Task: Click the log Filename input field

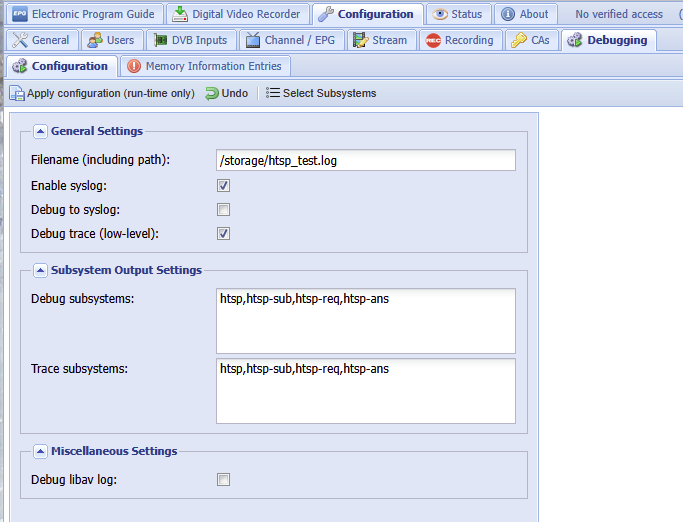Action: coord(365,160)
